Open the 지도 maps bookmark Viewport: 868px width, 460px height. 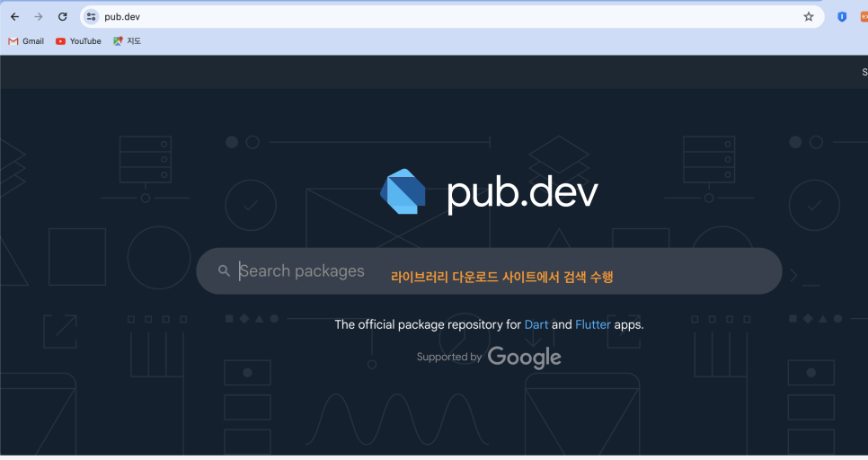(x=128, y=41)
